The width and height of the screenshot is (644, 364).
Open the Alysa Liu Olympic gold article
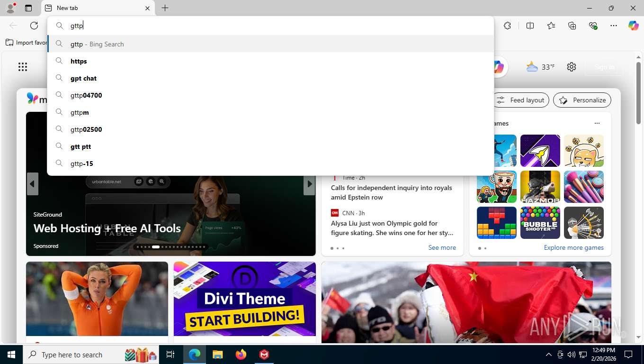pos(392,228)
